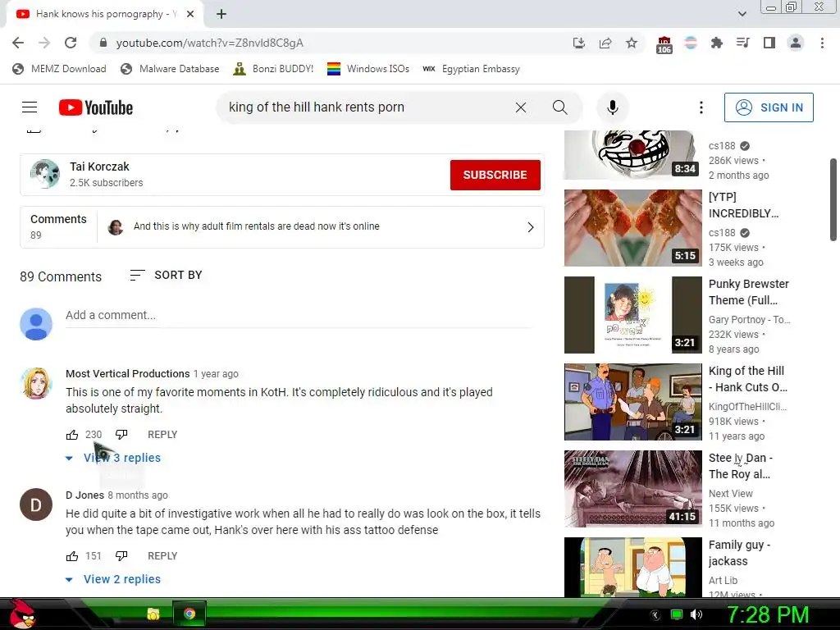Click Most Vertical Productions' avatar
Image resolution: width=840 pixels, height=630 pixels.
(36, 383)
